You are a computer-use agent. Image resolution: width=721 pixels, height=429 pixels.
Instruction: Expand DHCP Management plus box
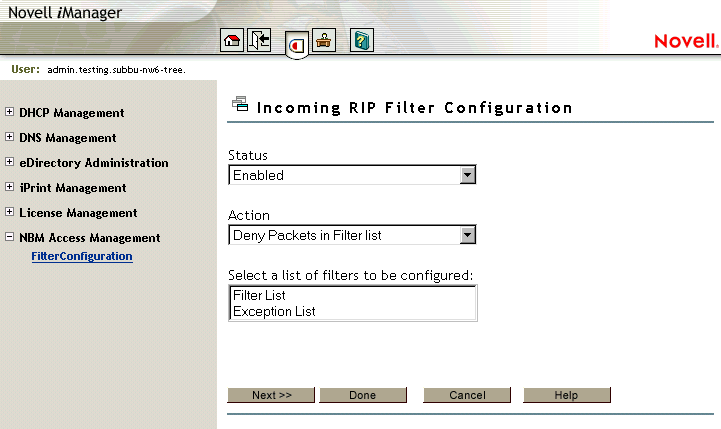tap(9, 112)
